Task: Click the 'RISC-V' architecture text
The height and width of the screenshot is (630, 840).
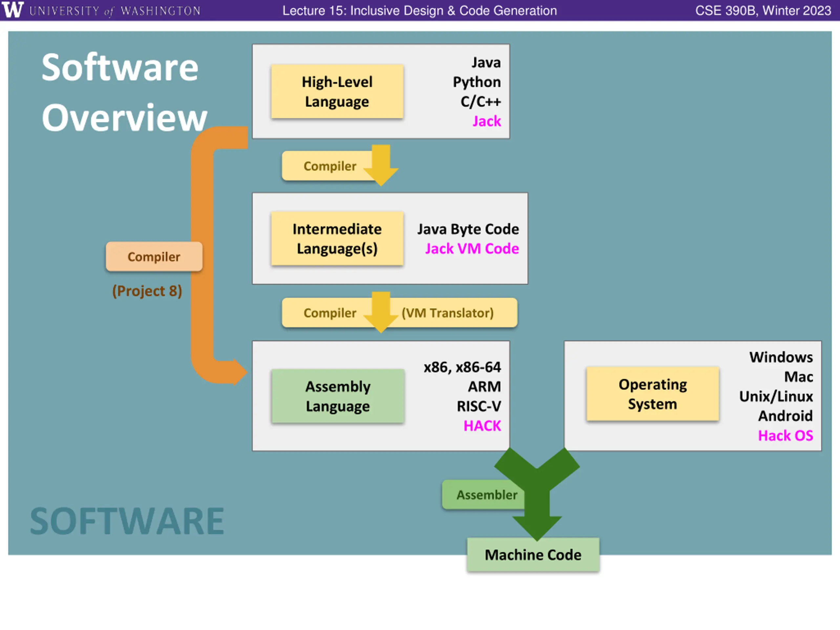Action: click(478, 406)
